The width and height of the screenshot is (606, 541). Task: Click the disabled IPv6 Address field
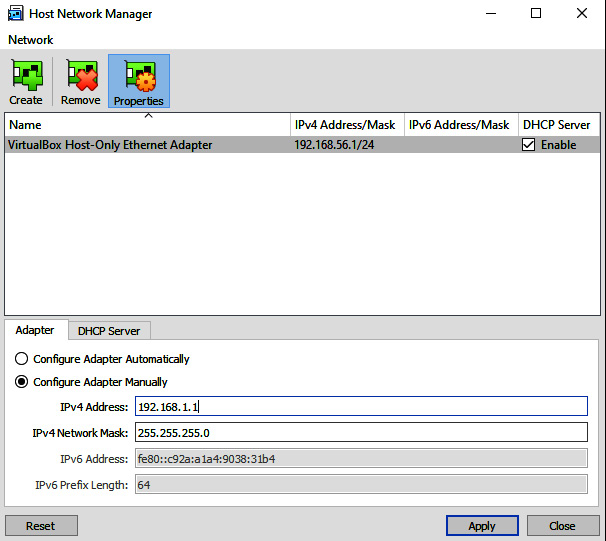(361, 459)
